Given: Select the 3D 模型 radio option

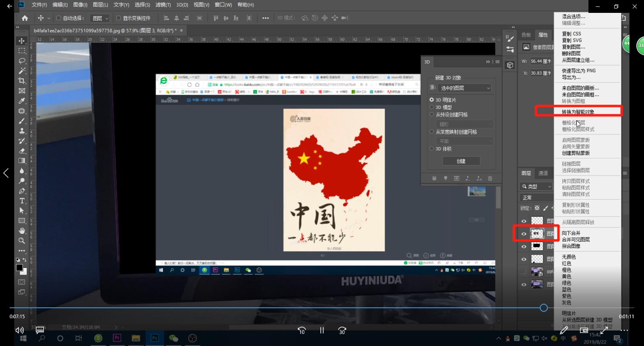Looking at the screenshot, I should point(431,107).
